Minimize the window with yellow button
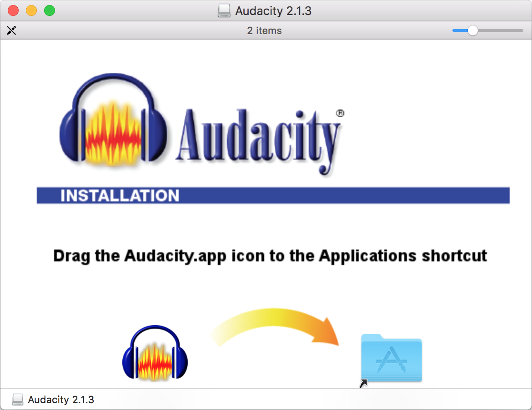The width and height of the screenshot is (532, 410). pos(31,10)
